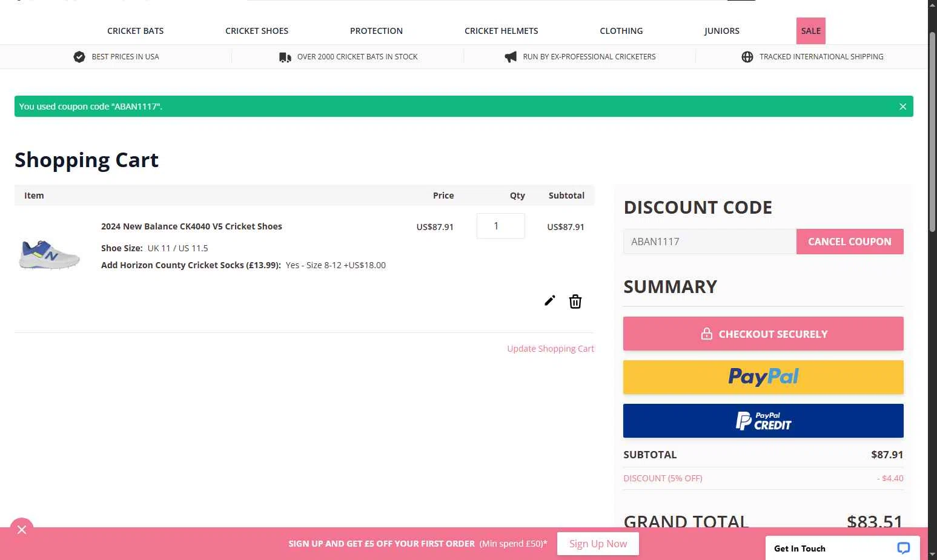Click Over 2000 Cricket Bats in Stock text
937x560 pixels.
[x=357, y=57]
